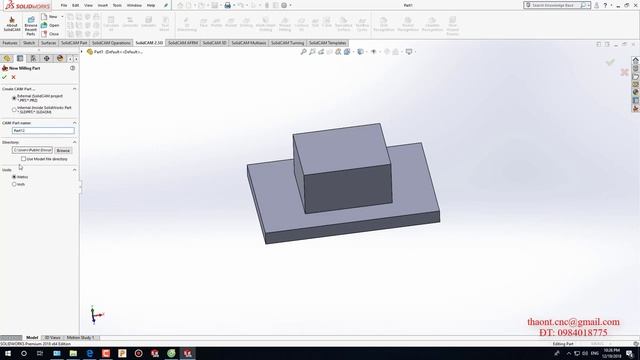Open View Orientation icon

point(347,52)
